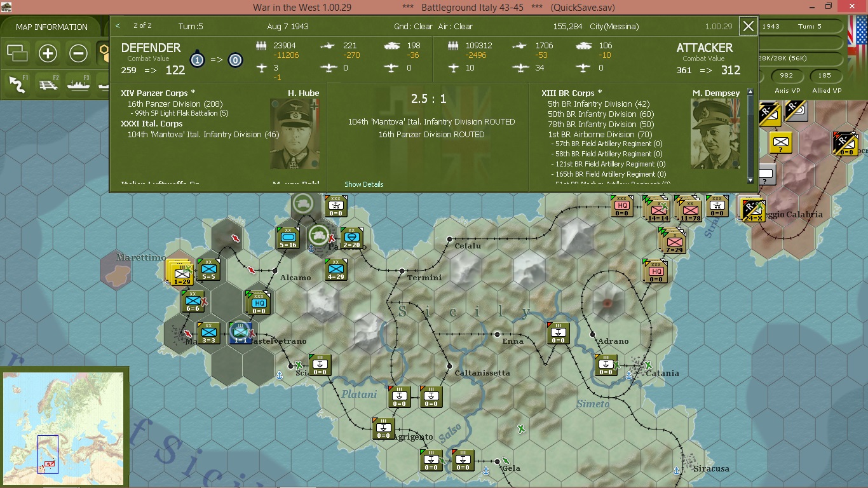Viewport: 868px width, 488px height.
Task: Select XIV Panzer Corps in defender list
Action: (x=158, y=93)
